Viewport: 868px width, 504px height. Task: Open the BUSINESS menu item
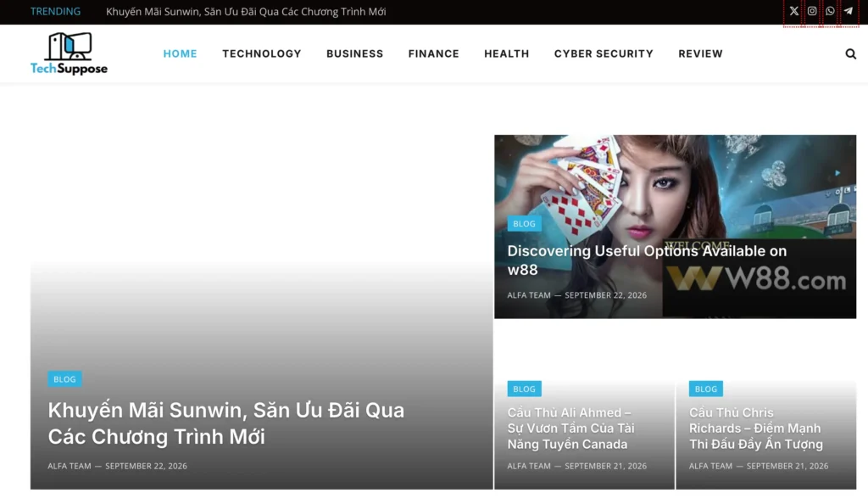click(x=355, y=53)
